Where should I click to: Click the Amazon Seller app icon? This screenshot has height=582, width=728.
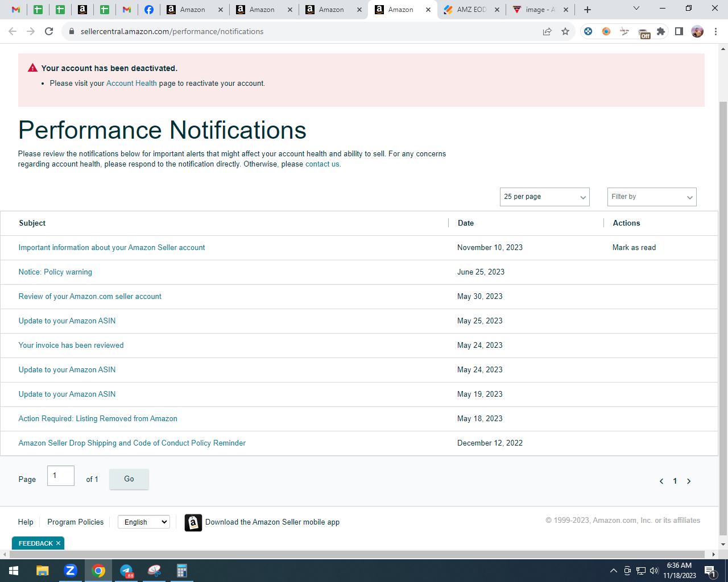coord(193,522)
